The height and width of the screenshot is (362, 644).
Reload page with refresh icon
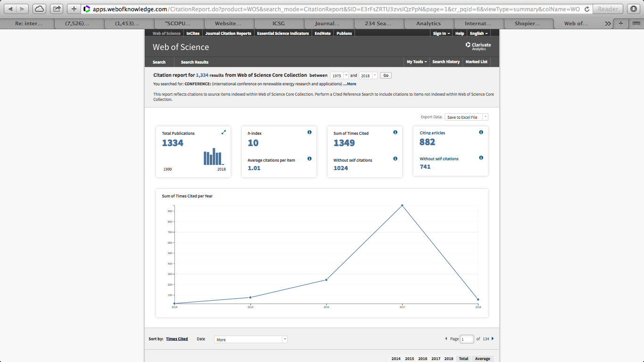[x=586, y=9]
